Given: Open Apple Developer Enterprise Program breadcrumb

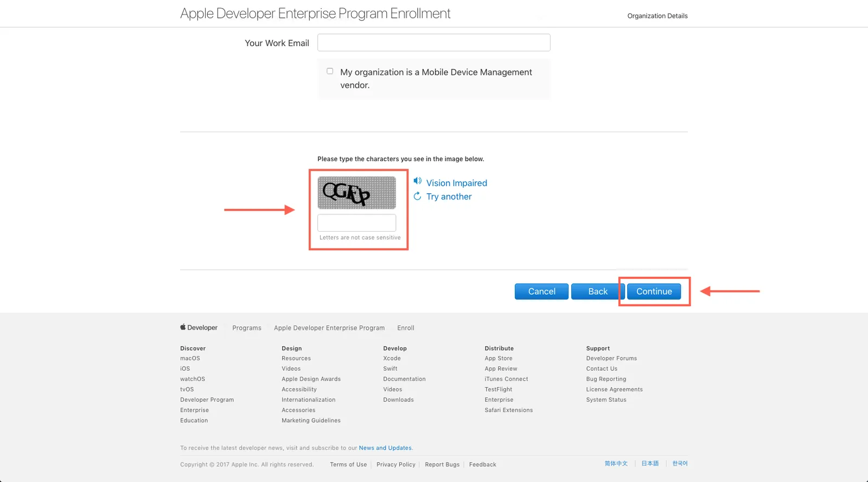Looking at the screenshot, I should 329,328.
